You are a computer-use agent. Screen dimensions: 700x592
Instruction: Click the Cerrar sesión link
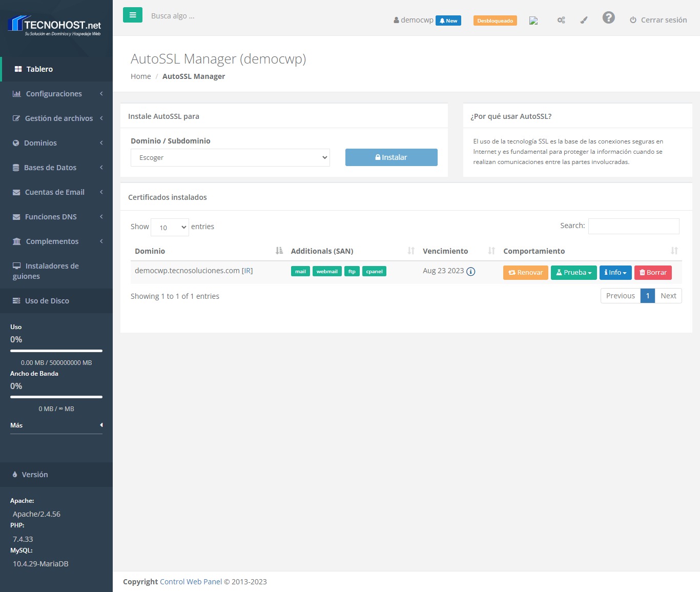[x=658, y=20]
